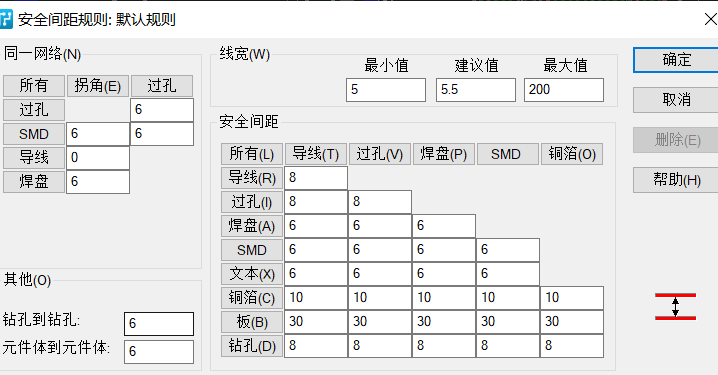Click the 板(B) row button
The width and height of the screenshot is (718, 375).
pyautogui.click(x=252, y=322)
